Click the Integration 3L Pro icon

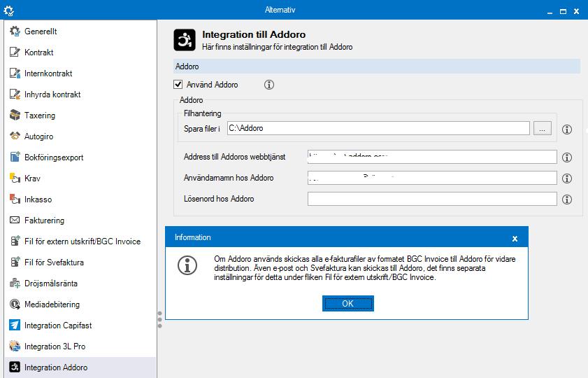(15, 346)
